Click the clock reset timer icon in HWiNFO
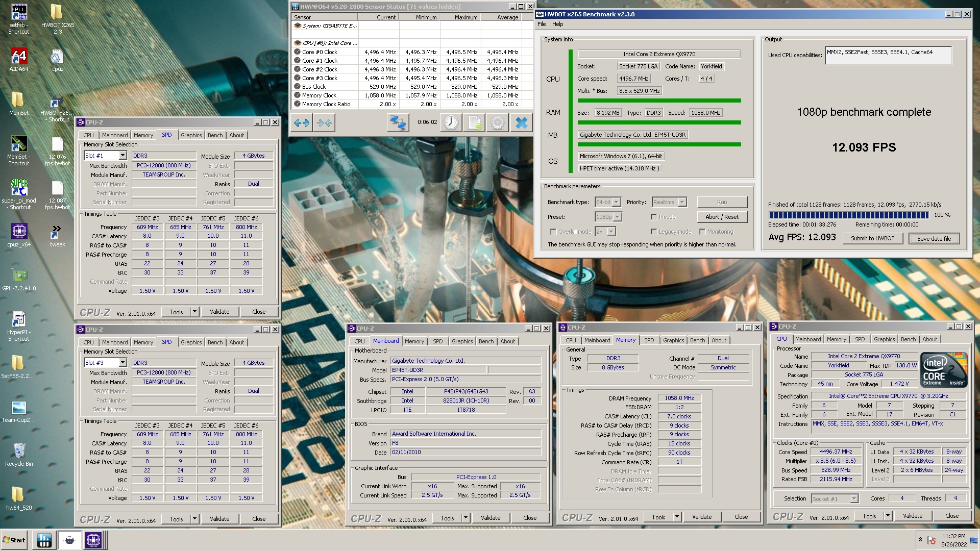 pos(451,122)
